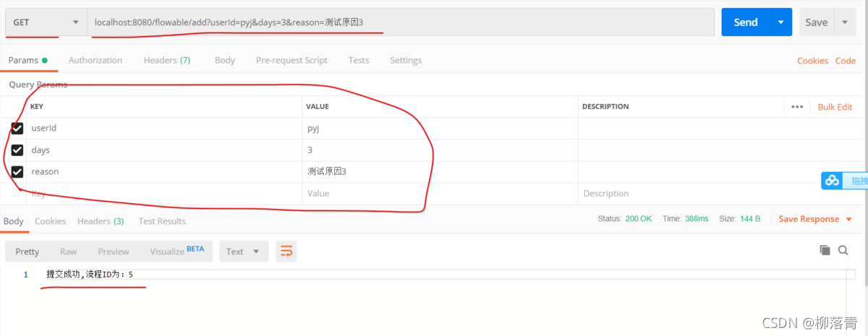Open the Test Results tab

162,221
